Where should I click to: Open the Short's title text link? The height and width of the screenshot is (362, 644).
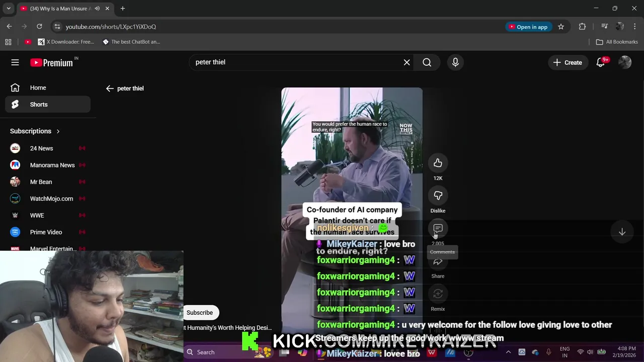(x=228, y=328)
